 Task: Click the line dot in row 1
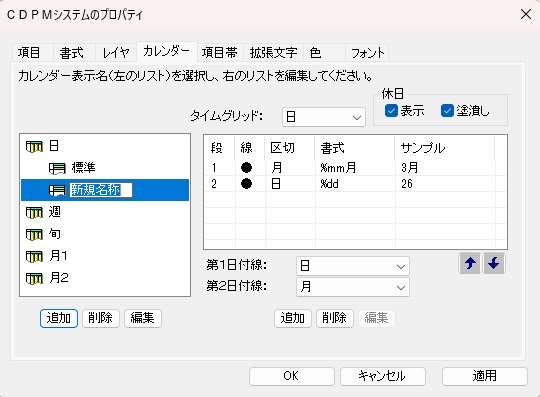(246, 168)
